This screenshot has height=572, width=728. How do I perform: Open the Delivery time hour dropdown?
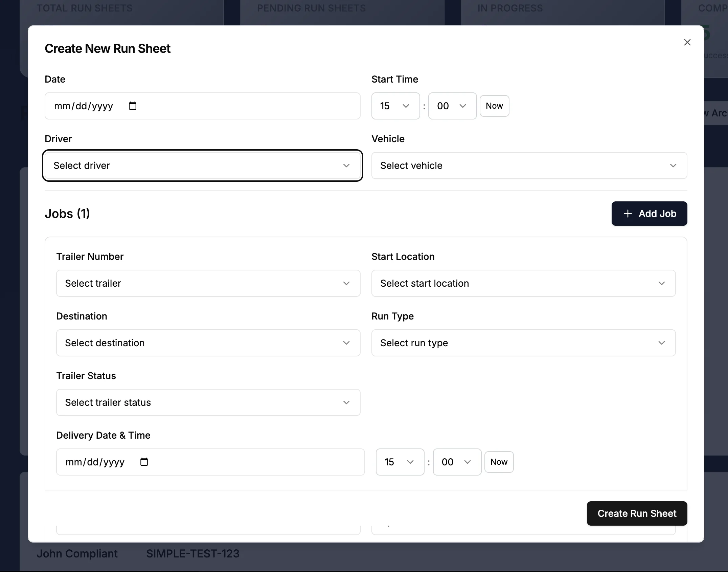click(x=400, y=462)
